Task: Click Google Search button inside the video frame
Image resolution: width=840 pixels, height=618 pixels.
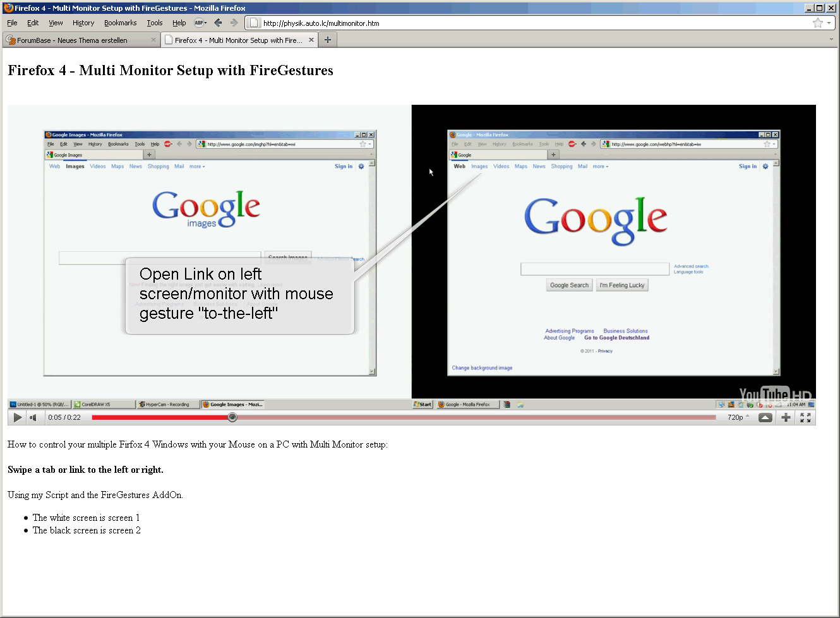Action: [x=569, y=285]
